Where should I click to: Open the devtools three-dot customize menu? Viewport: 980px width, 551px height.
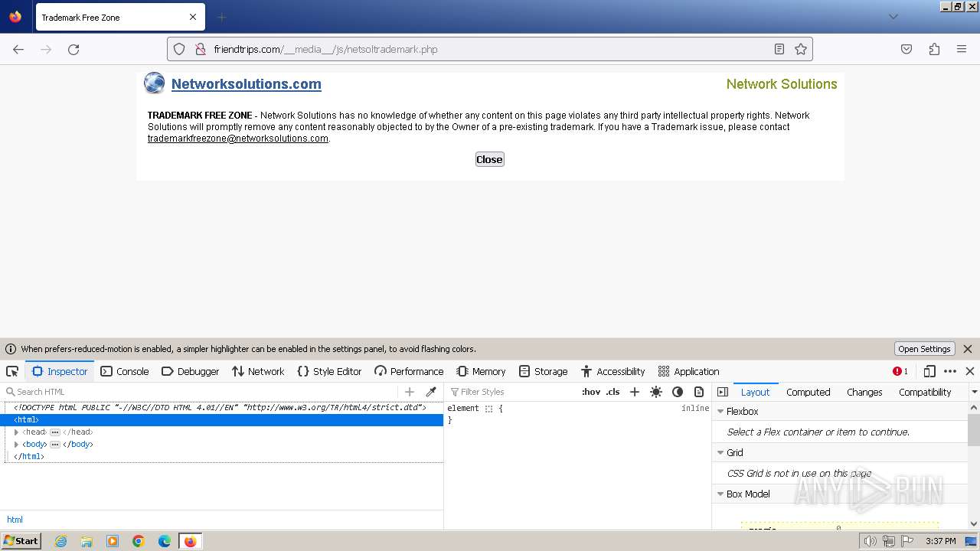(x=950, y=371)
